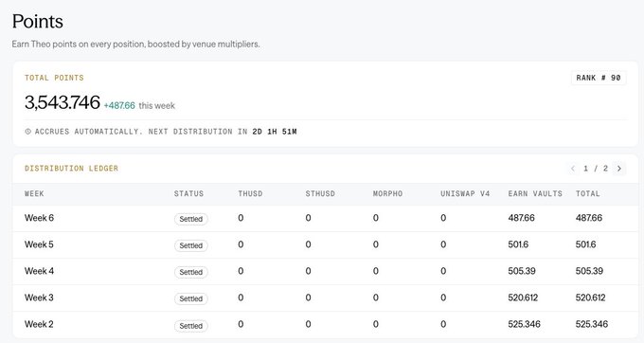Click the DISTRIBUTION LEDGER heading
The image size is (644, 343).
[71, 168]
